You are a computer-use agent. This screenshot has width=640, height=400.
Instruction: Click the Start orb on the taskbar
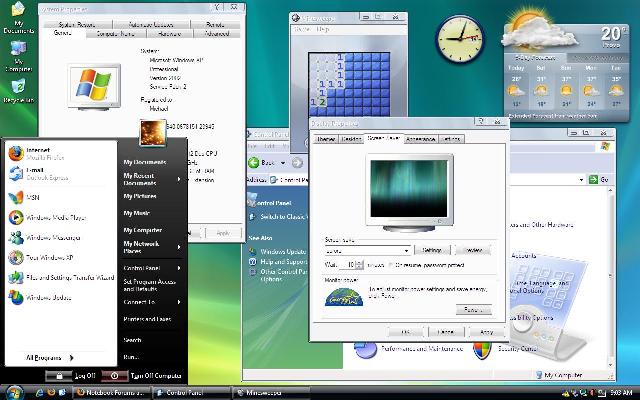(14, 393)
